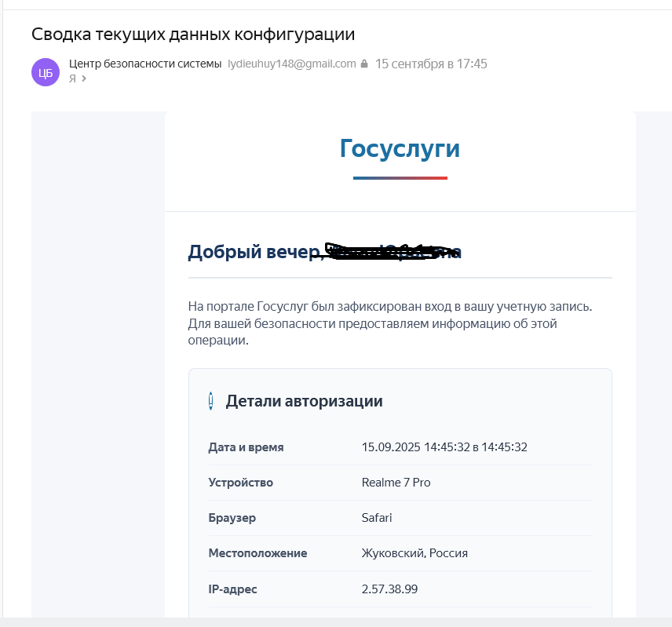Click the device value Realme 7 Pro
This screenshot has width=672, height=627.
coord(396,483)
